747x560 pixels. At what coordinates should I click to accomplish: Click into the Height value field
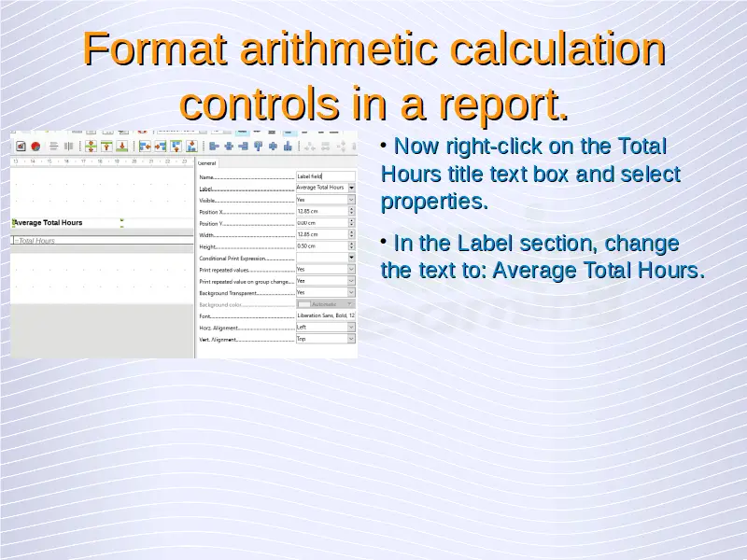[321, 245]
